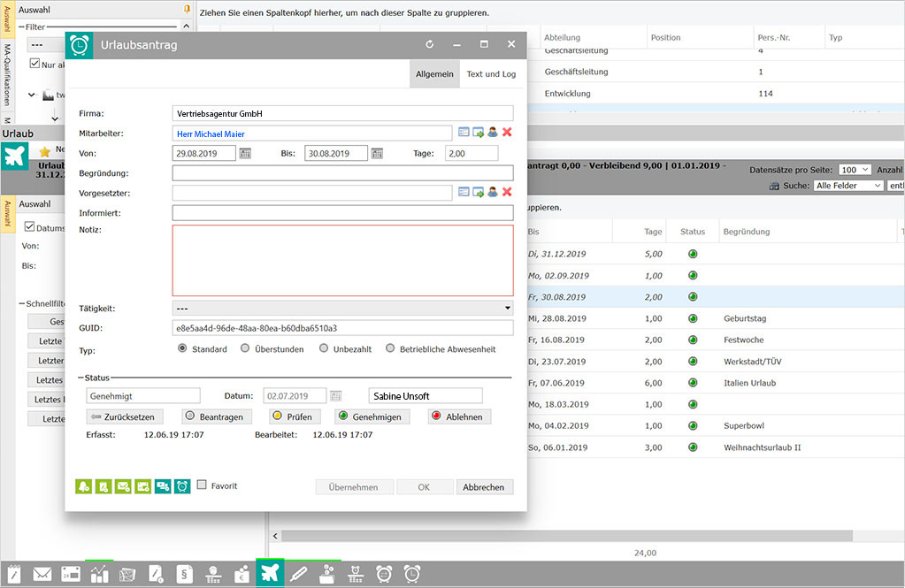This screenshot has height=588, width=905.
Task: Clear the Vorgesetzter field with red X
Action: pos(507,192)
